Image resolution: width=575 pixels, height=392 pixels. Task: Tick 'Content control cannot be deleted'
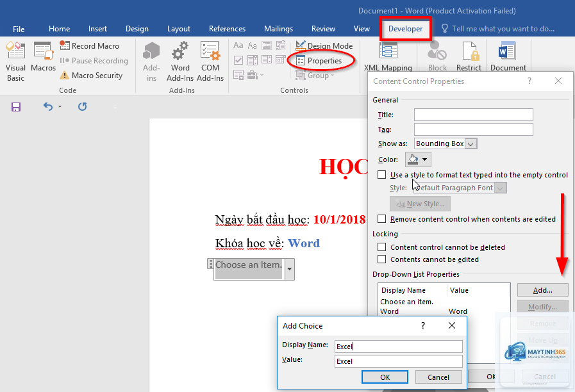382,247
